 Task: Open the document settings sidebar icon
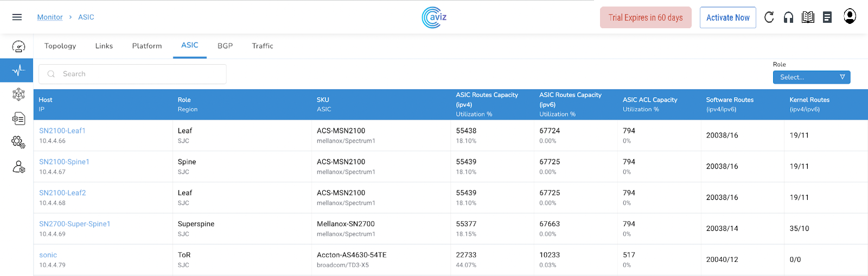click(18, 118)
